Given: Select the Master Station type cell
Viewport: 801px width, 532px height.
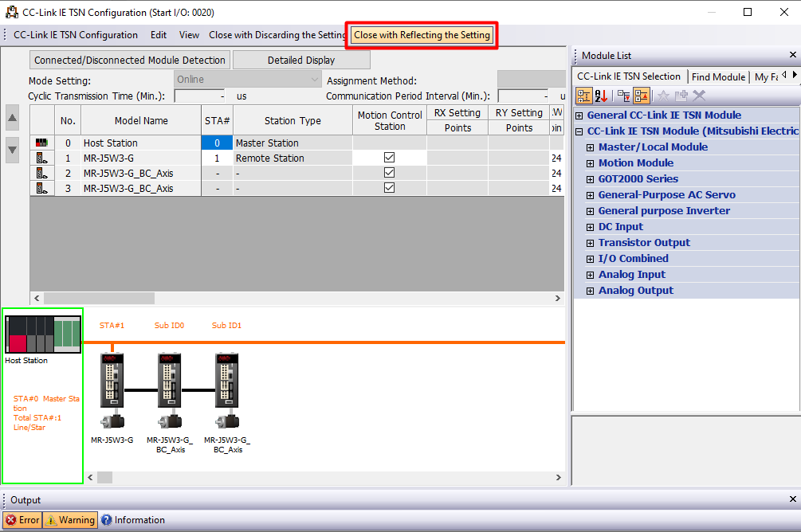Looking at the screenshot, I should point(293,143).
